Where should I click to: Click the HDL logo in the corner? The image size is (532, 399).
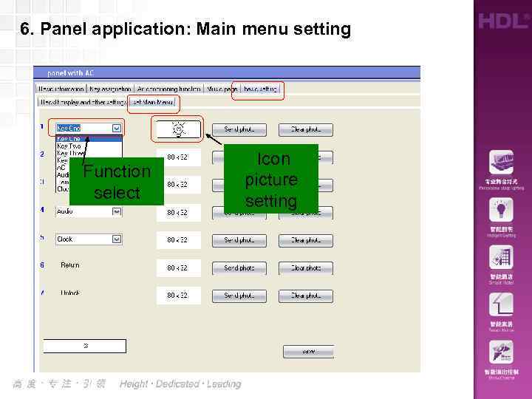pyautogui.click(x=504, y=21)
